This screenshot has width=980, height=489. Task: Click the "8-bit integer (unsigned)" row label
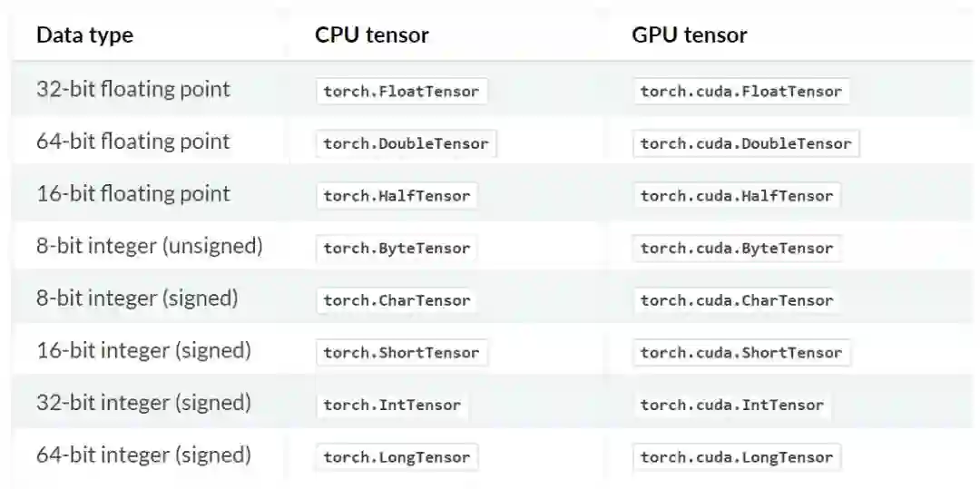coord(150,246)
